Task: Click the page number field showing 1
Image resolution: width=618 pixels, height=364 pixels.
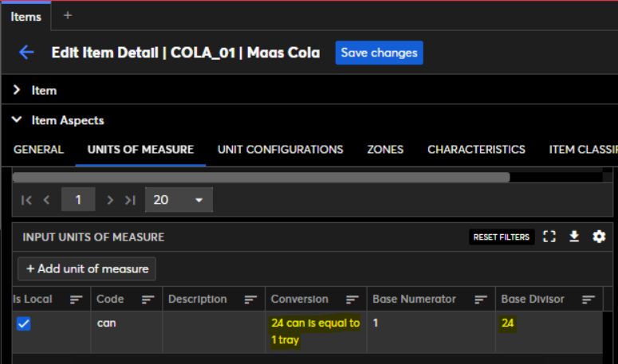Action: point(78,200)
